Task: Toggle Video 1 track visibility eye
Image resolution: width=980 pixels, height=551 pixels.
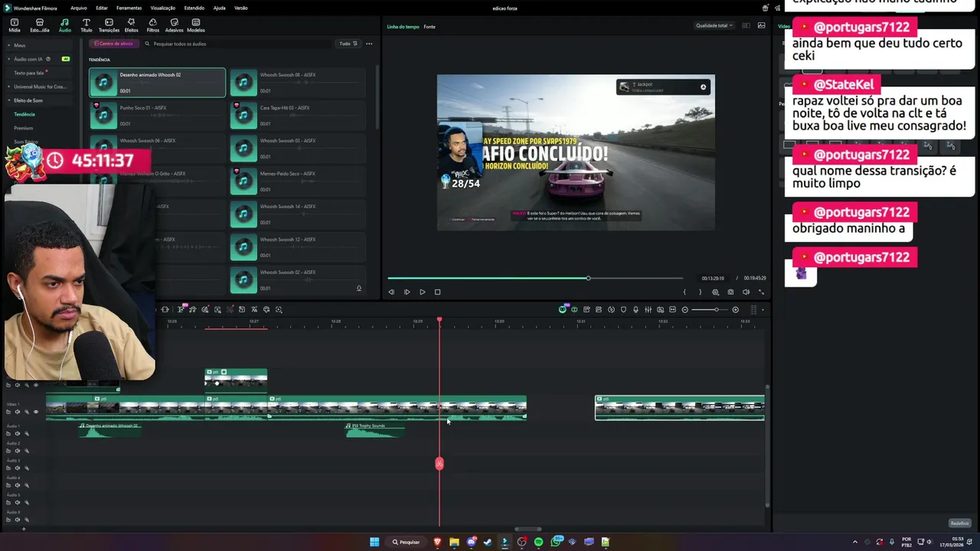Action: point(35,412)
